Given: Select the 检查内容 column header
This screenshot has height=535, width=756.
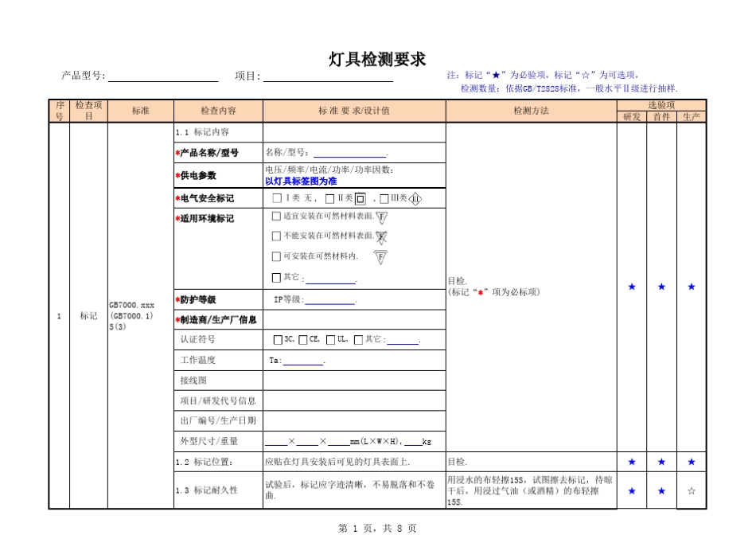Looking at the screenshot, I should pos(218,111).
